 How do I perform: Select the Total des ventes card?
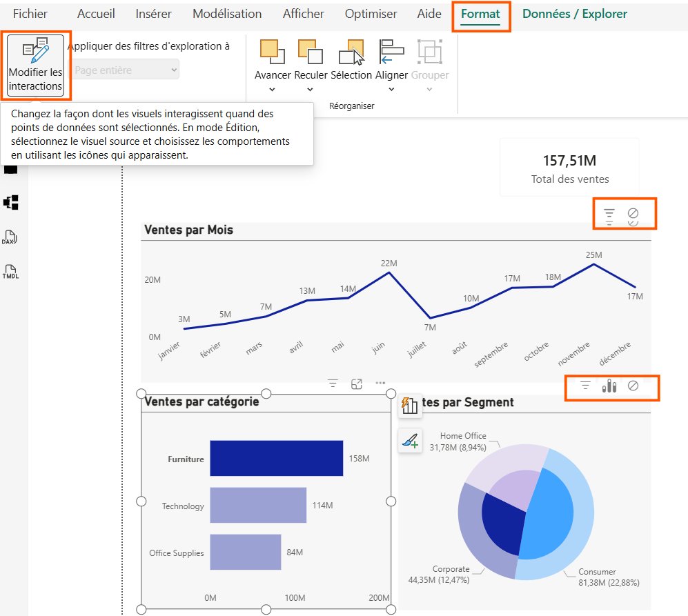(569, 167)
